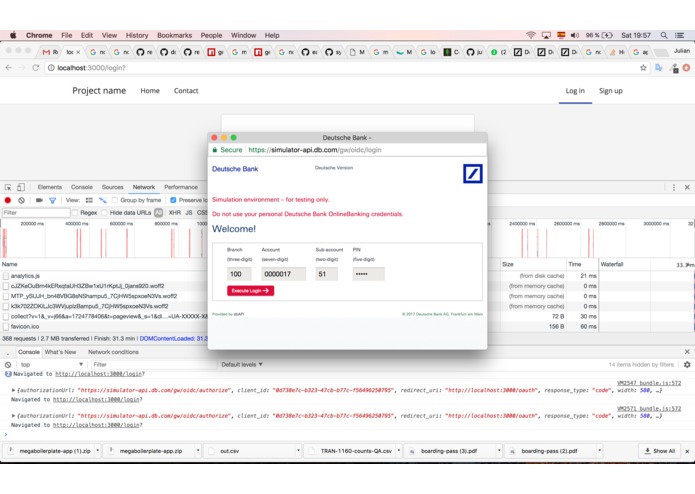Stop recording network log
Viewport: 695px width, 494px height.
click(8, 200)
